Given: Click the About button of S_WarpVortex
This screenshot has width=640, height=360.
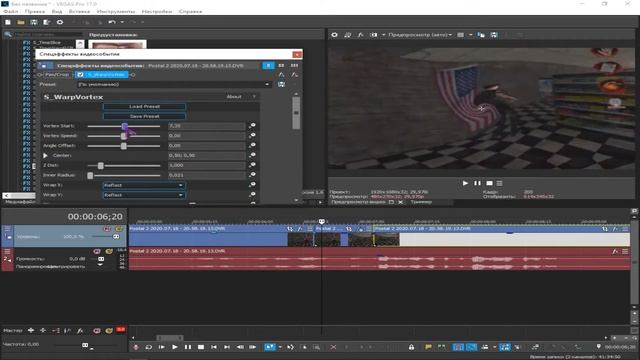Looking at the screenshot, I should 234,97.
